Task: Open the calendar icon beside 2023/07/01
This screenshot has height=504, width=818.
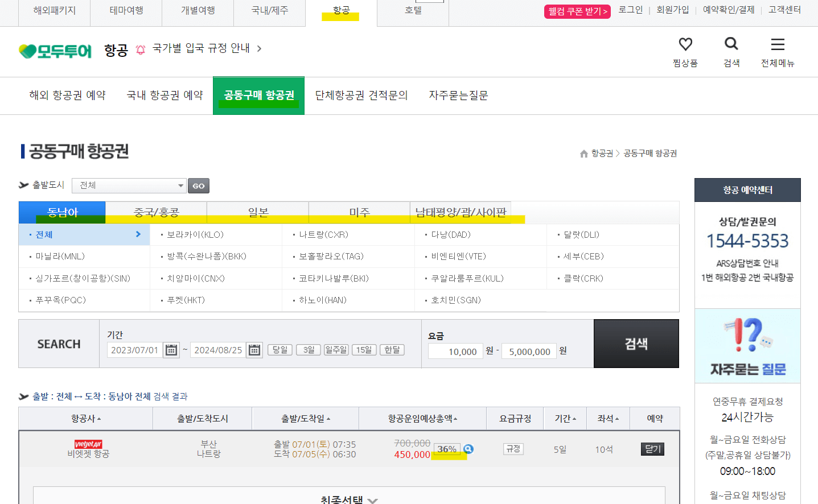Action: point(171,350)
